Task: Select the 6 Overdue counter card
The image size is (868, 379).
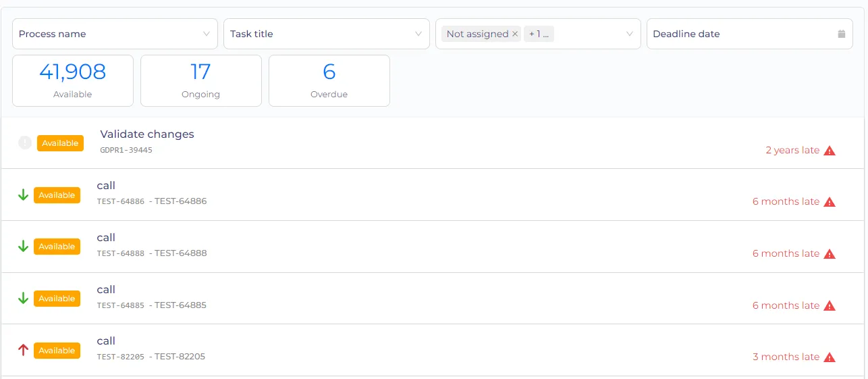Action: [329, 80]
